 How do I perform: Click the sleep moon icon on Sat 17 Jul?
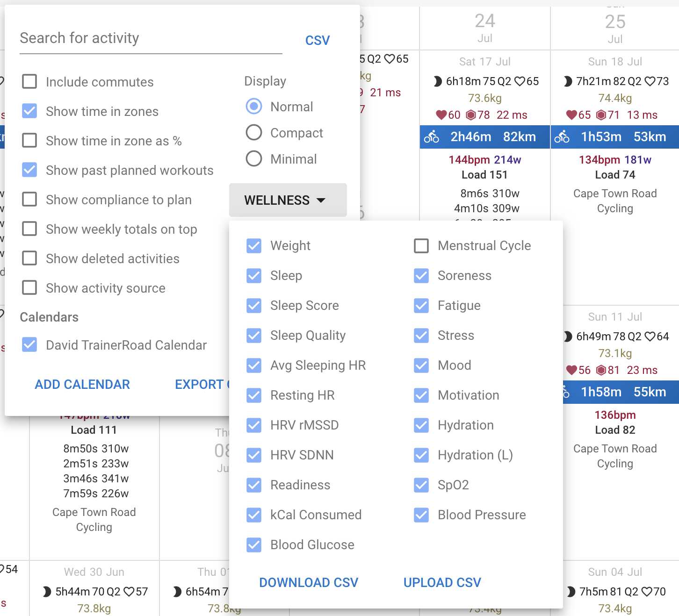tap(437, 81)
